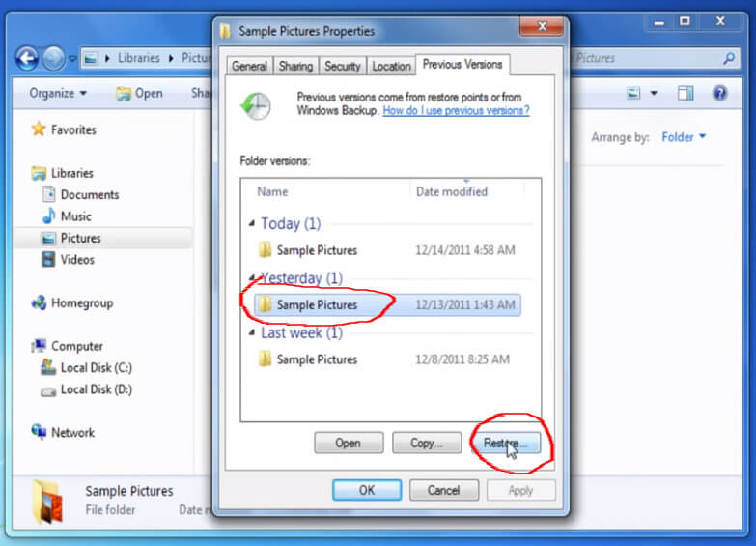
Task: Open Arrange by Folder dropdown
Action: pos(684,137)
